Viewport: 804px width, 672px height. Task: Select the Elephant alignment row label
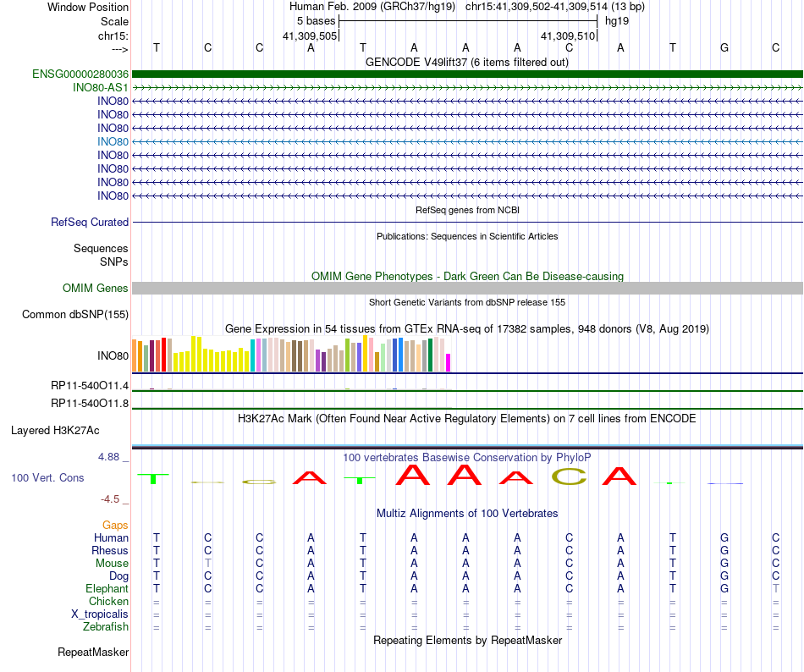pyautogui.click(x=107, y=588)
